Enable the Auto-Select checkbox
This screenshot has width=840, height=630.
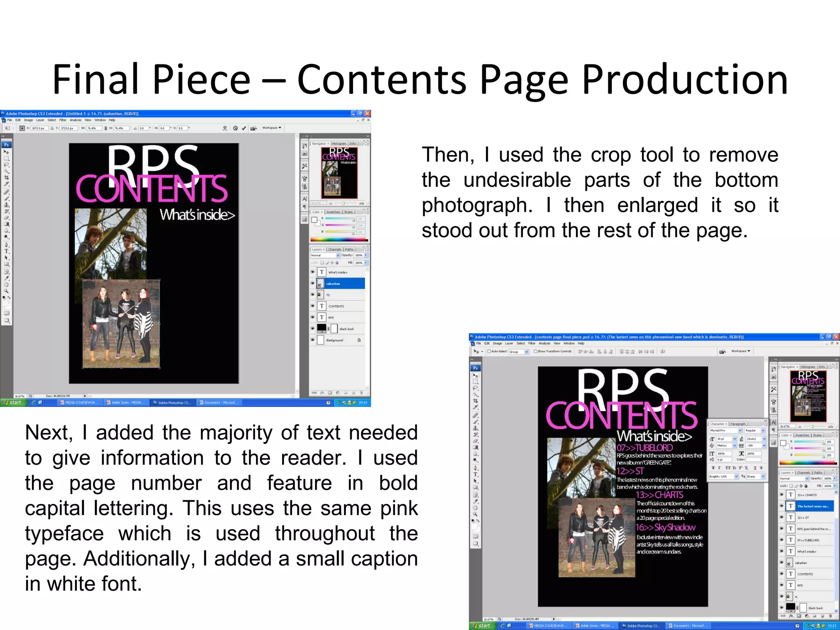tap(489, 352)
